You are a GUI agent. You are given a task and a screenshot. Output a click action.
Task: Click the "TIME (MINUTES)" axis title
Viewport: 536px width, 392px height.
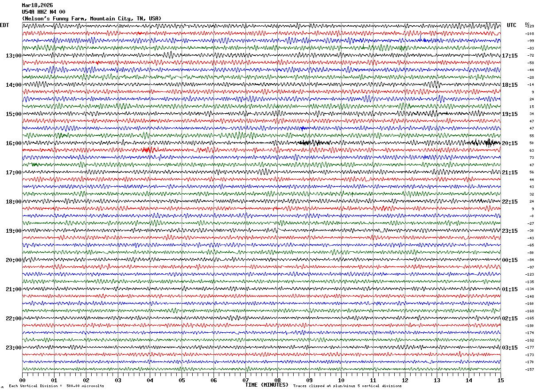point(267,385)
